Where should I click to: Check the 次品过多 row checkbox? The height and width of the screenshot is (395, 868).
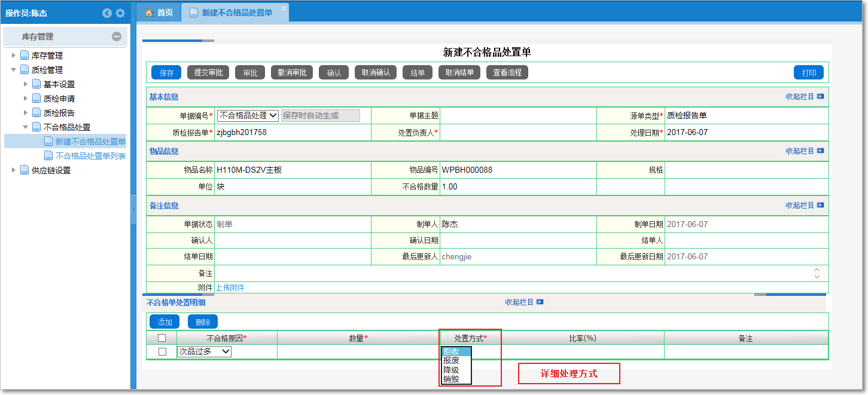[162, 352]
